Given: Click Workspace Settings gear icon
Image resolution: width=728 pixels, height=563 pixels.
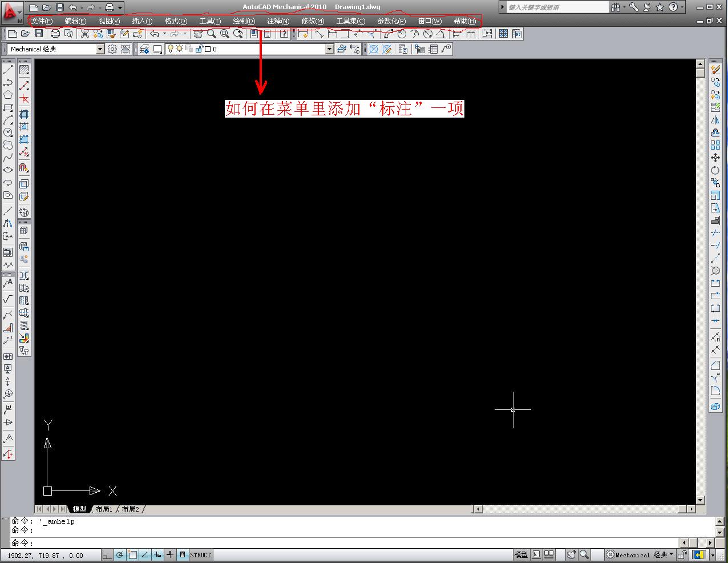Looking at the screenshot, I should 112,49.
